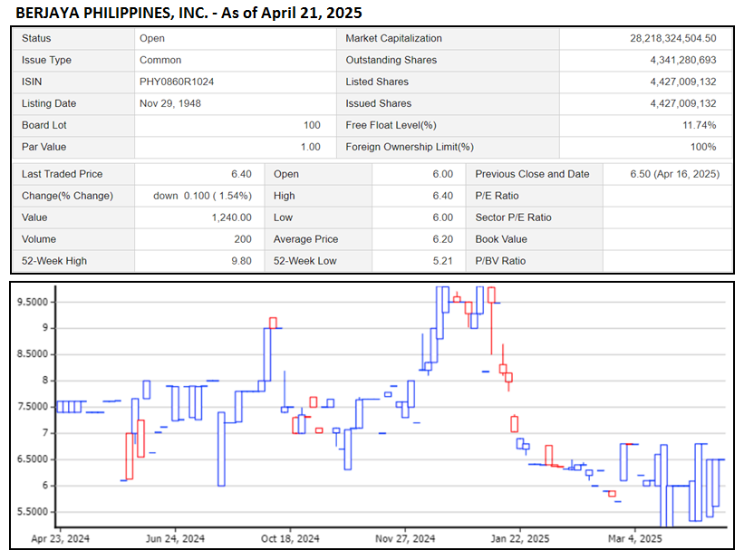Select the Free Float Level(%) label
This screenshot has height=560, width=744.
pyautogui.click(x=391, y=125)
